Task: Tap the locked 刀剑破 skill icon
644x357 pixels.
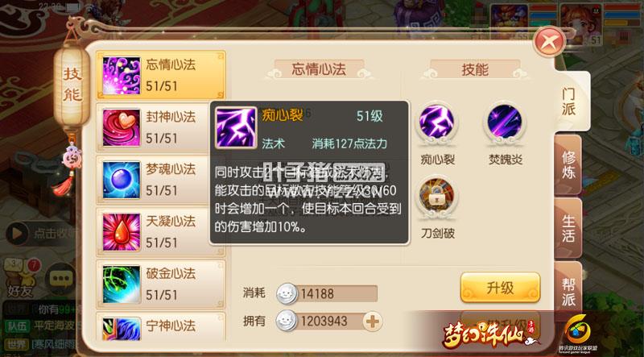Action: coord(436,195)
